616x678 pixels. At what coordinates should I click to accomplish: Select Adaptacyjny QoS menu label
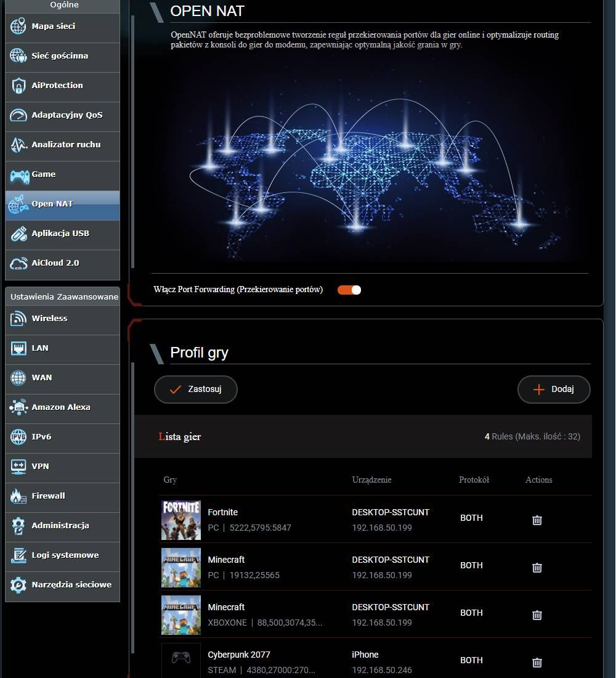67,115
